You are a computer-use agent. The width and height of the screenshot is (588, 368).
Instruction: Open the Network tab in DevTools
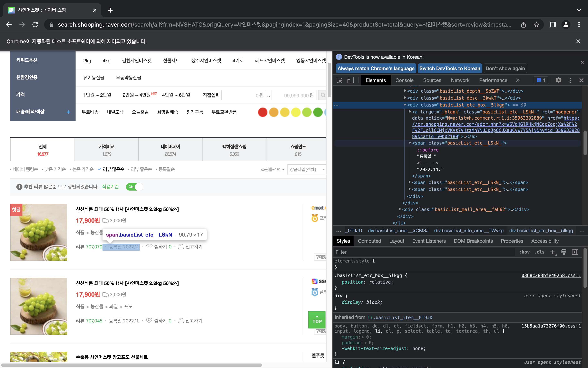pos(460,80)
